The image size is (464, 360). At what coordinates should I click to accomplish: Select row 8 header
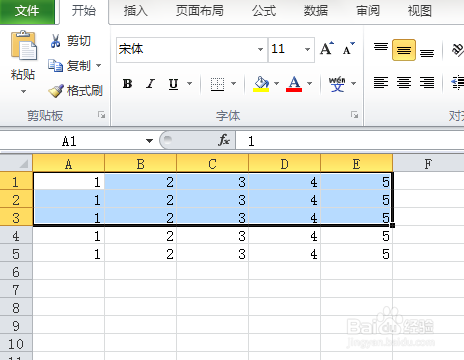[16, 308]
